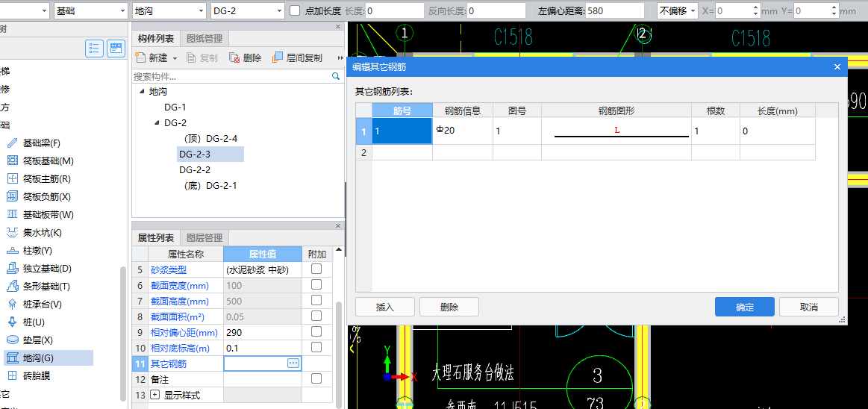Open the DG-2 component dropdown
This screenshot has width=868, height=409.
(x=248, y=11)
